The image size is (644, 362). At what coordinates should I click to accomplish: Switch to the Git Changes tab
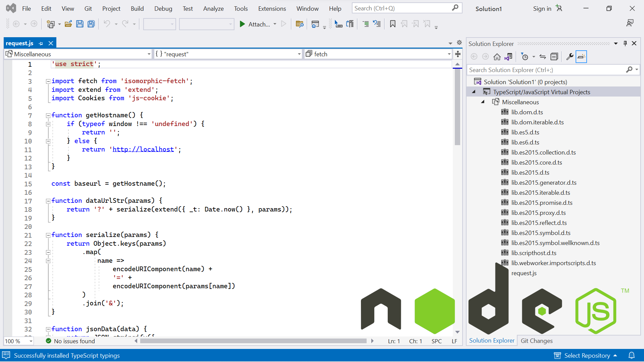(537, 341)
